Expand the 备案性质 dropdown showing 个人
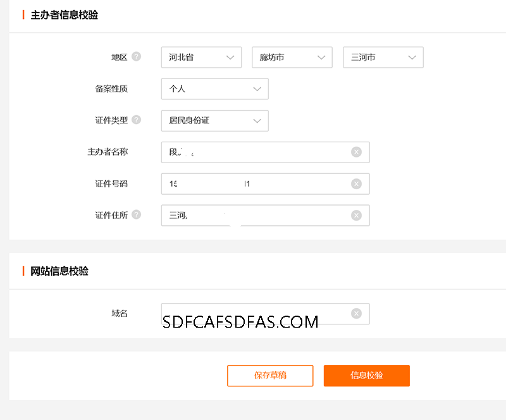Viewport: 506px width, 420px height. (214, 89)
